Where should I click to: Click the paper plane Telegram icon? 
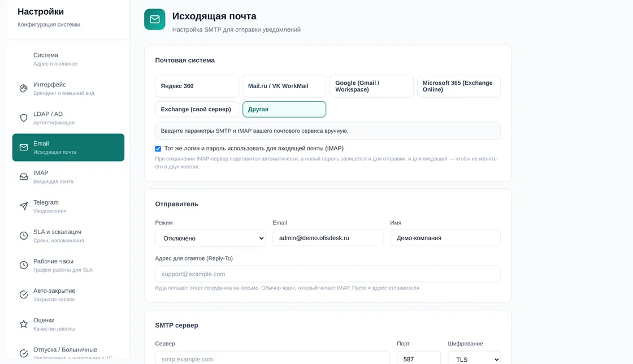click(x=23, y=206)
